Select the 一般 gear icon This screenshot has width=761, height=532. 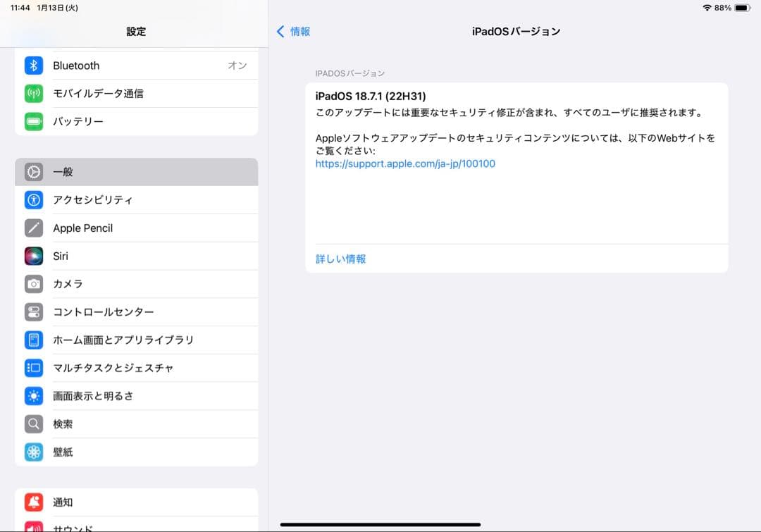click(x=34, y=171)
